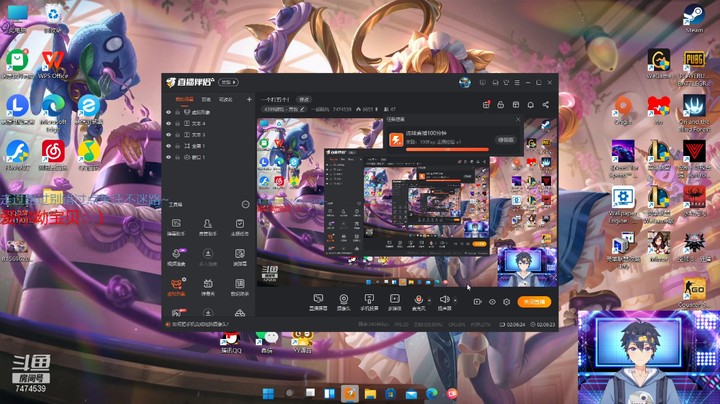Viewport: 720px width, 404px height.
Task: Open the notification bell above preview
Action: 530,105
